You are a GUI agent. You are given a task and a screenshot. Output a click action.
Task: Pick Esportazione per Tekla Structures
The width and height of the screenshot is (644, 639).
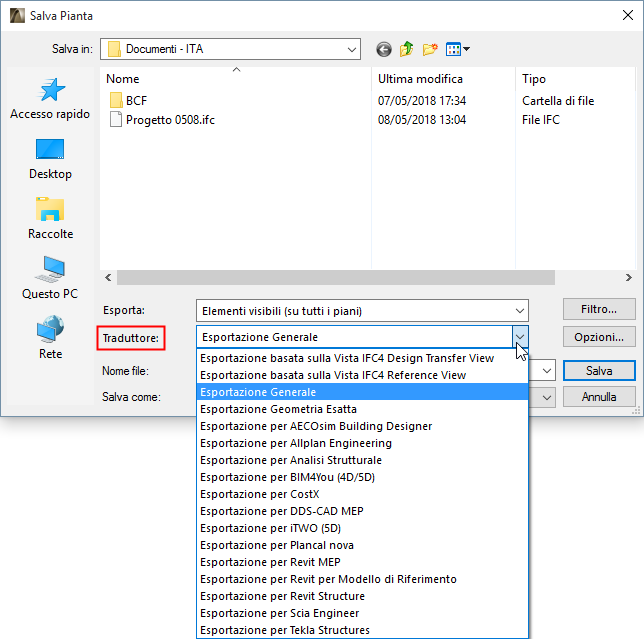(362, 630)
